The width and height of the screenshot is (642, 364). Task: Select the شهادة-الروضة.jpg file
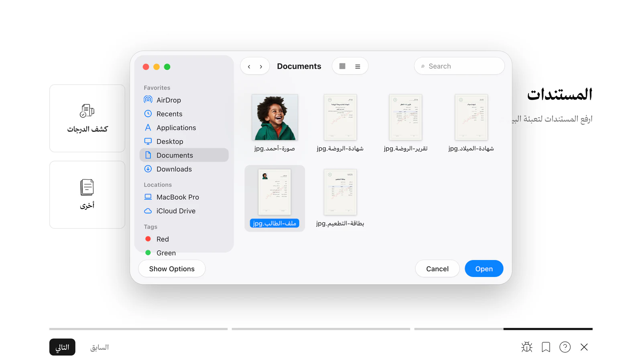pos(340,123)
